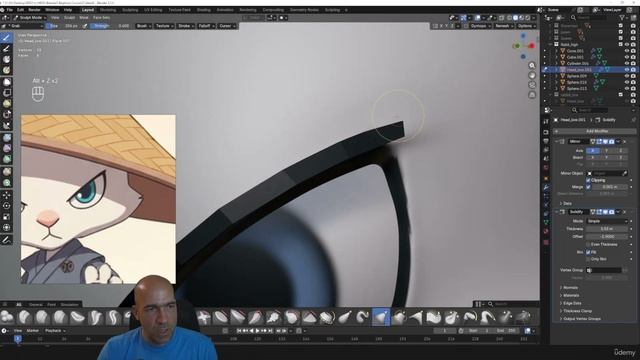This screenshot has width=640, height=360.
Task: Click the outliner filter funnel icon
Action: pyautogui.click(x=622, y=18)
